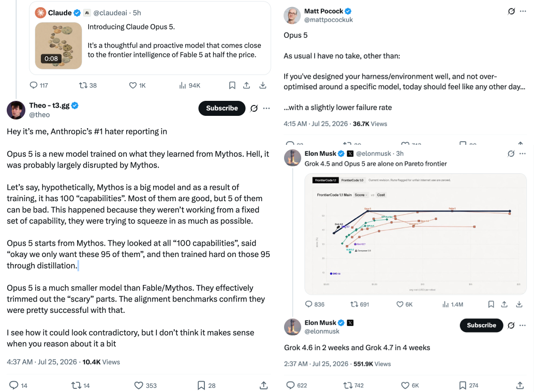Open more options on Theo's post
Screen dimensions: 534x392
266,109
